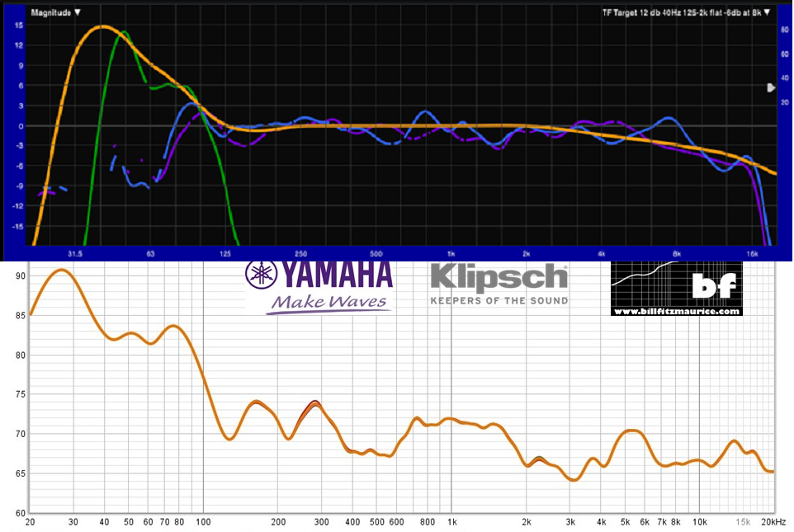
Task: Click the 90 dB label on lower graph
Action: [20, 276]
